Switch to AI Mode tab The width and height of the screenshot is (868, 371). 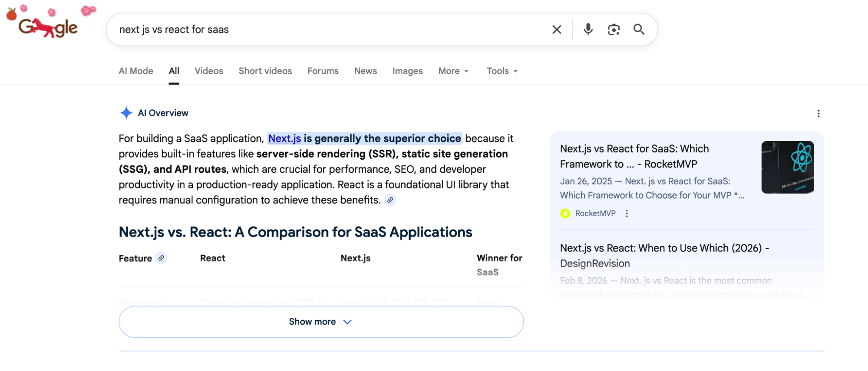click(136, 71)
